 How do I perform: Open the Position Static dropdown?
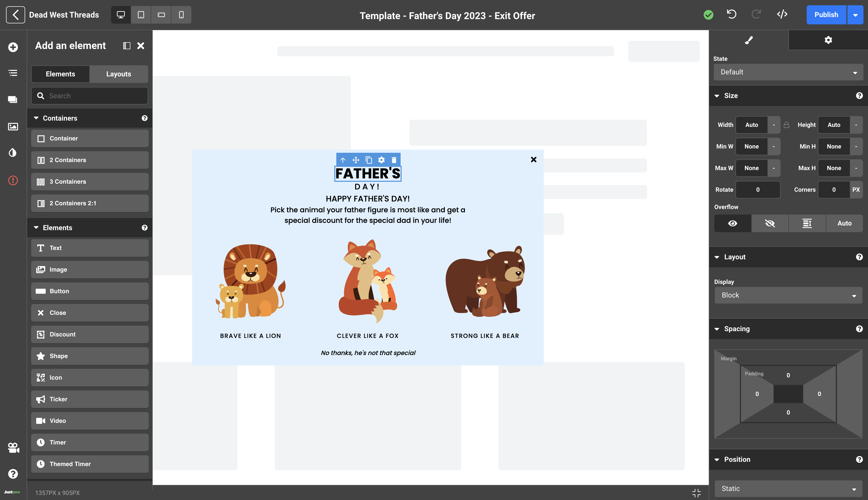788,489
